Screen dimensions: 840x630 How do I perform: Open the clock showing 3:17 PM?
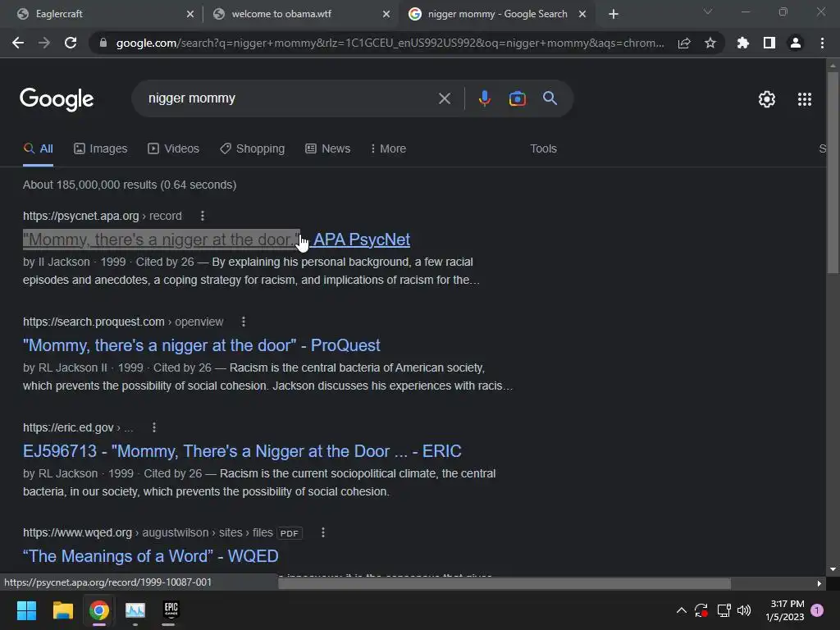(785, 610)
